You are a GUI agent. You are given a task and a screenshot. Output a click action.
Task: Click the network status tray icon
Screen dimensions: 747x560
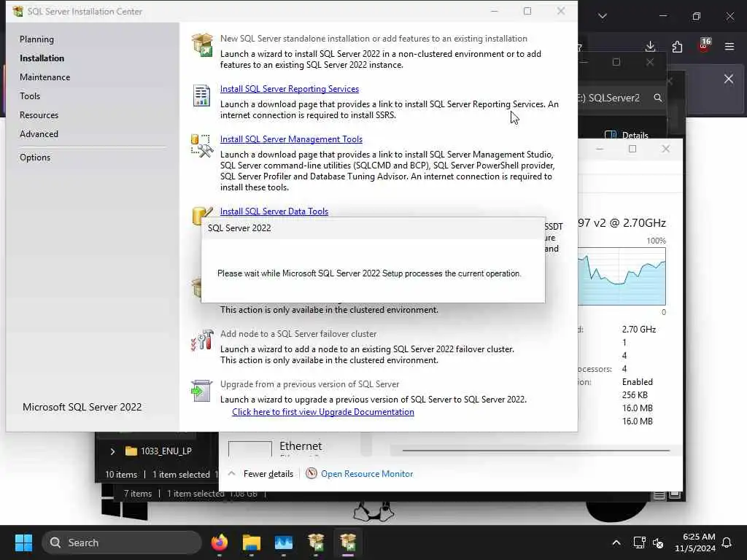coord(639,542)
